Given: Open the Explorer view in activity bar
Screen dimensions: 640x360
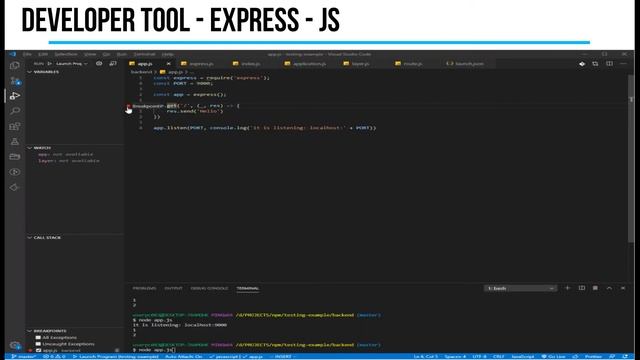Looking at the screenshot, I should 15,65.
